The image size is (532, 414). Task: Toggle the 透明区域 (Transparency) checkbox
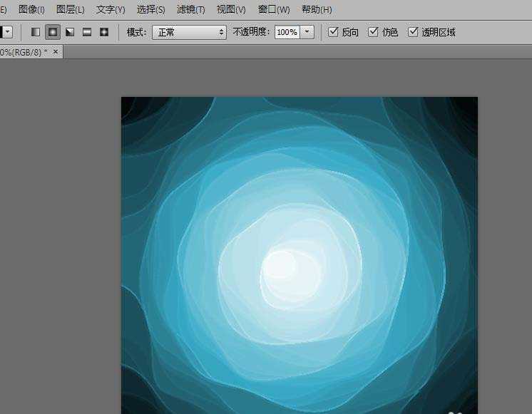pos(413,32)
